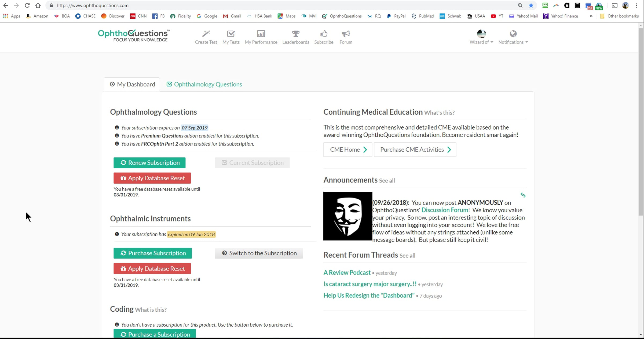Open the YT YouTube bookmark

click(497, 16)
